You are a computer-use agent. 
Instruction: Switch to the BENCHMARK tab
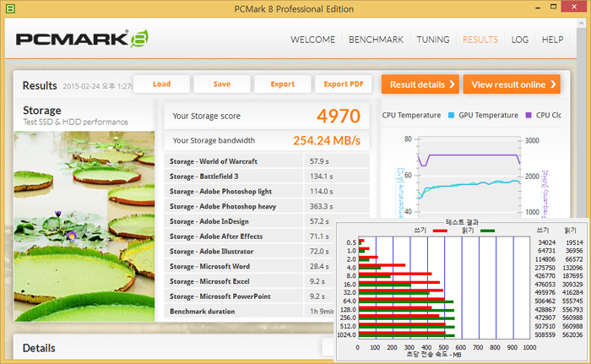pyautogui.click(x=376, y=40)
